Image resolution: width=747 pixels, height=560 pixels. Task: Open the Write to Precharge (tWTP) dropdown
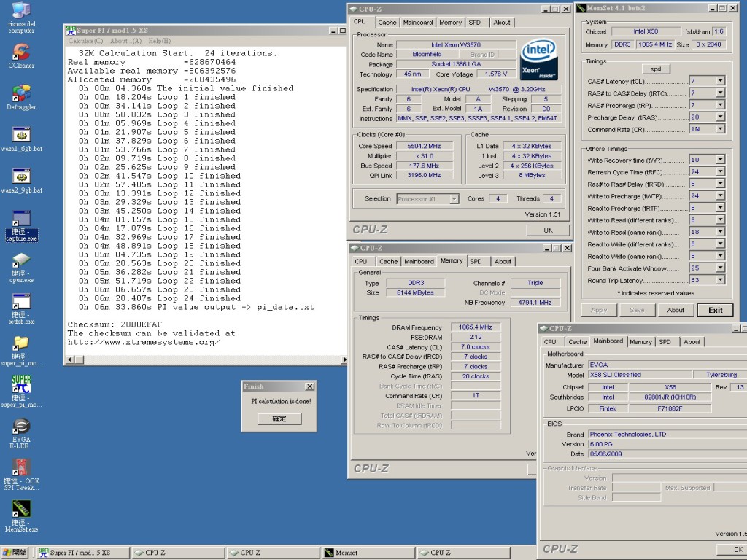tap(720, 195)
